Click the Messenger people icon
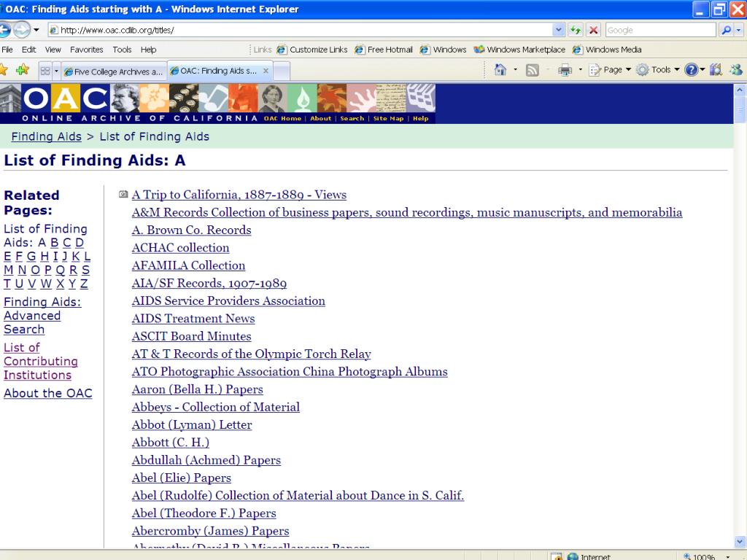Screen dimensions: 747x560 pyautogui.click(x=736, y=69)
